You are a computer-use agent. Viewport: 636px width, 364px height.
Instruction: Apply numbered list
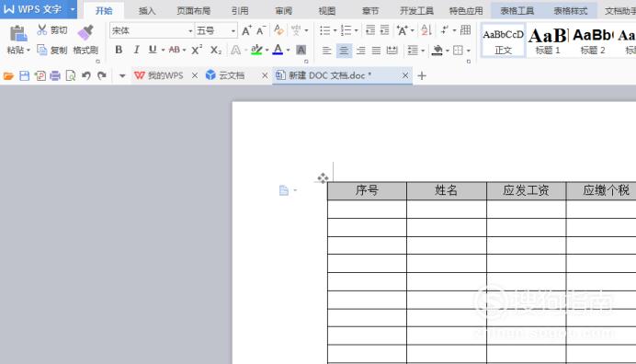click(x=346, y=30)
